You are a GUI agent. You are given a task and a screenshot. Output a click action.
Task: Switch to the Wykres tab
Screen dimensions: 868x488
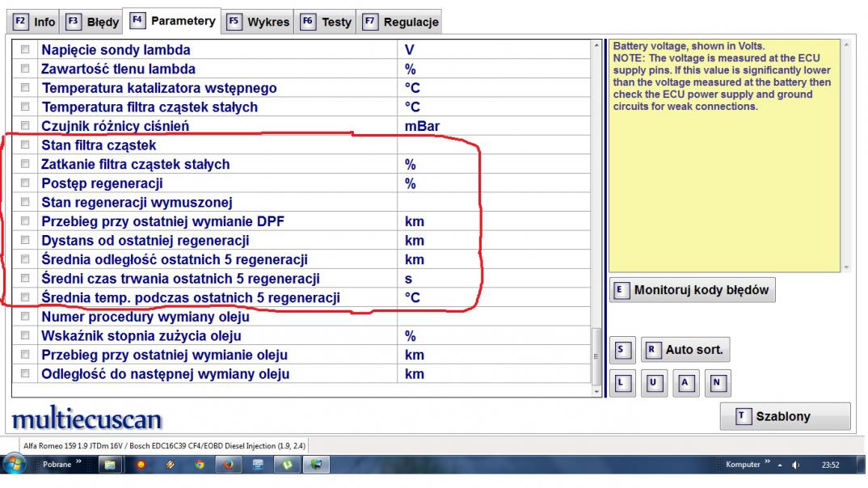pos(258,22)
